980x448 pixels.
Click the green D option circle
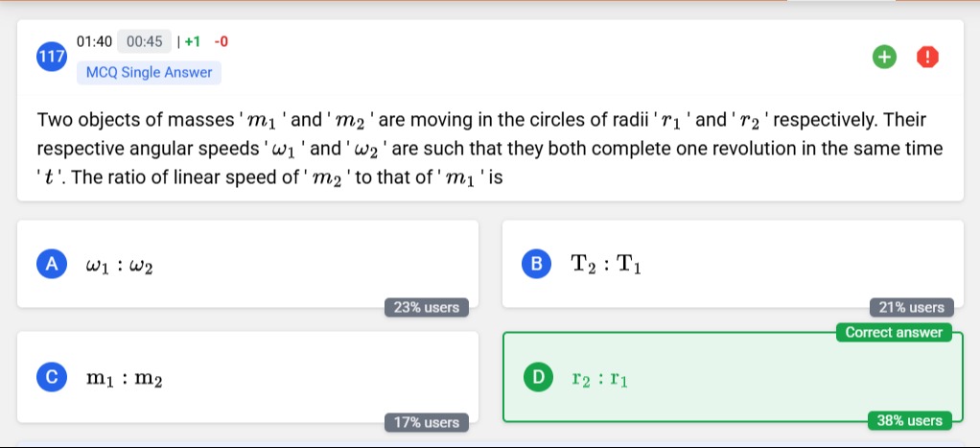coord(538,377)
